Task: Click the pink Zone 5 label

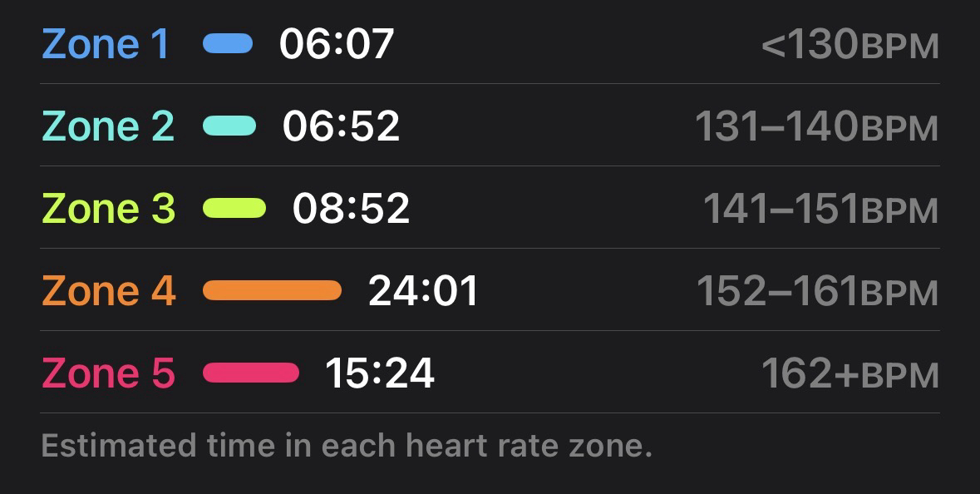Action: click(108, 373)
